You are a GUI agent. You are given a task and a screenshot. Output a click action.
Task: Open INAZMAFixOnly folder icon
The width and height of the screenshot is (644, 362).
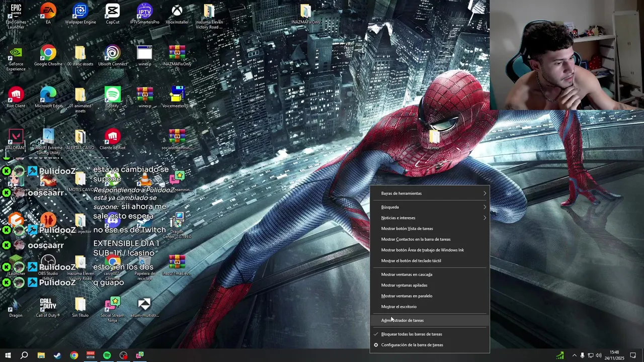(x=306, y=15)
